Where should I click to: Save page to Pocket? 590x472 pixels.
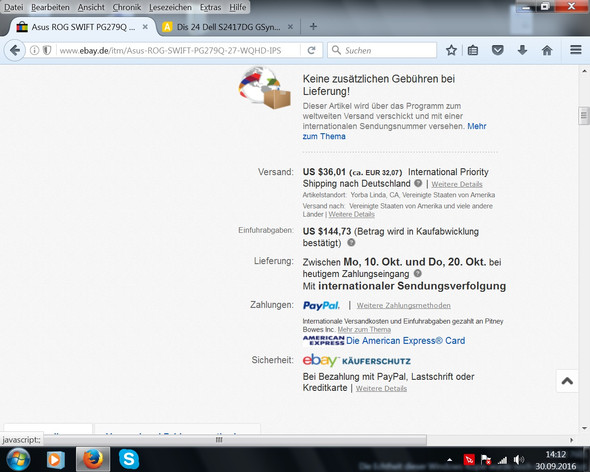497,50
